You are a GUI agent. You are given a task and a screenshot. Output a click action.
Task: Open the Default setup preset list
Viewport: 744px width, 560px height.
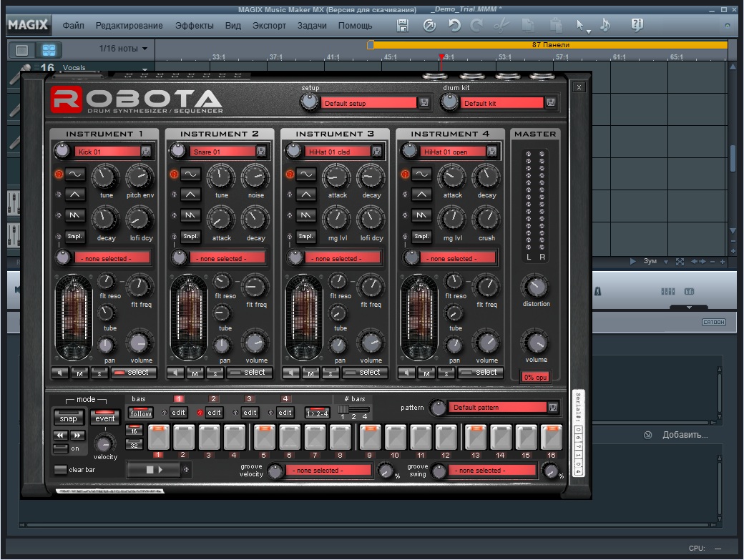pos(368,103)
